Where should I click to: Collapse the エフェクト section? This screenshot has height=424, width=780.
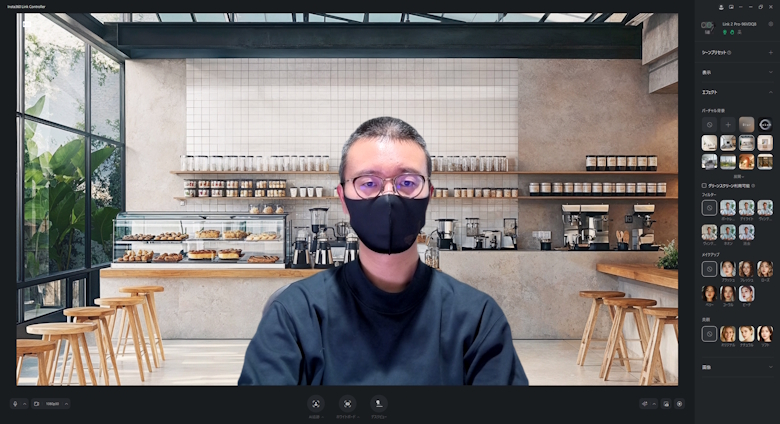pyautogui.click(x=770, y=92)
